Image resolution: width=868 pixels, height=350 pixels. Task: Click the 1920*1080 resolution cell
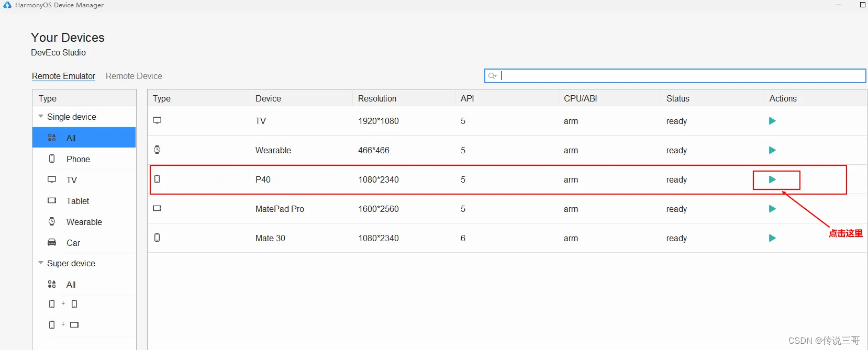pos(379,121)
